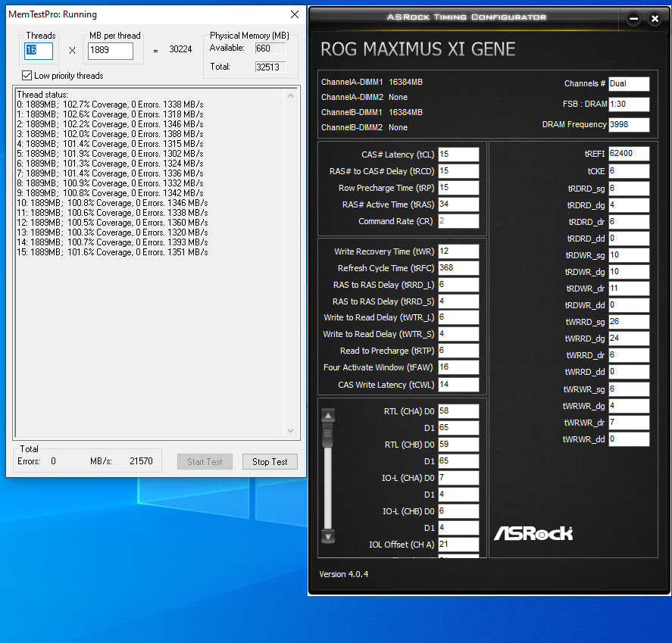Close the ASRock Timing Configurator window
Screen dimensions: 672x643
click(x=655, y=19)
